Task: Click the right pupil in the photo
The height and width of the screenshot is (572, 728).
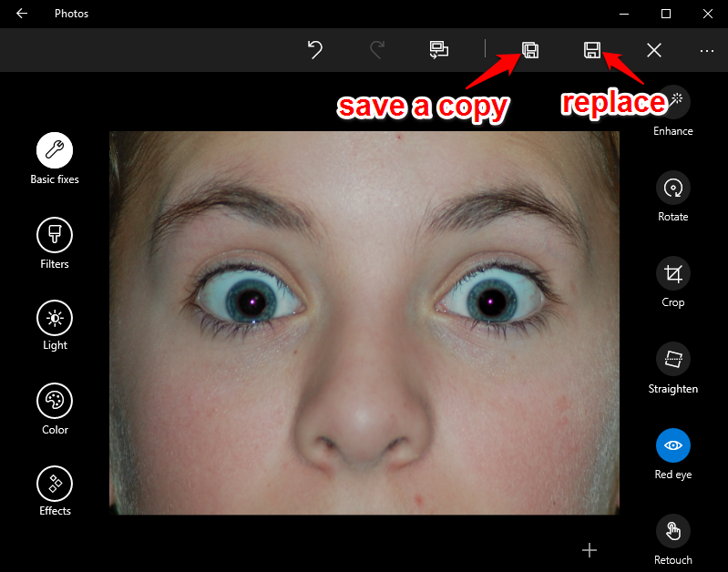Action: [491, 301]
